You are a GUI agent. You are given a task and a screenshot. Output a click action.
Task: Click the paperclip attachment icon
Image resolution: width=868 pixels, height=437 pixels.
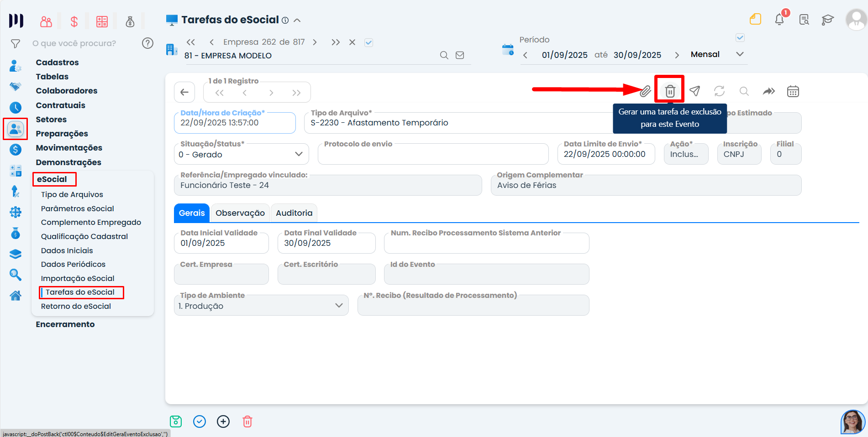click(x=645, y=91)
